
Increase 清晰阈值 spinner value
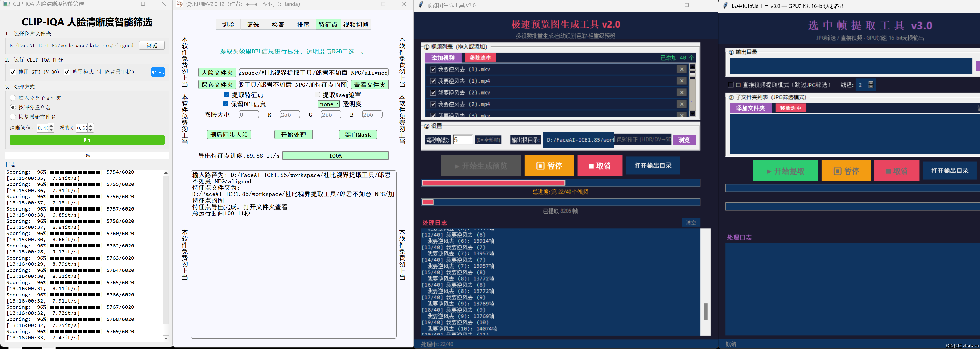coord(51,126)
